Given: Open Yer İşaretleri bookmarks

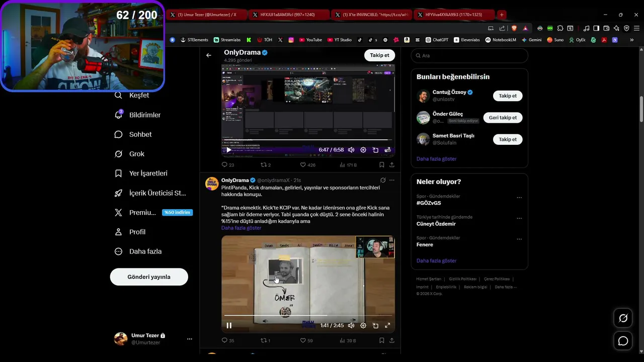Looking at the screenshot, I should (141, 173).
